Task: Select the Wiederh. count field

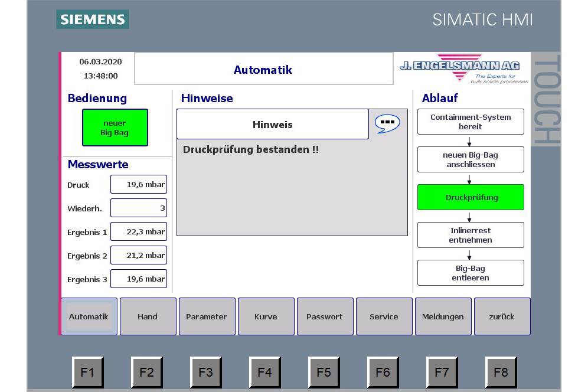Action: point(138,208)
